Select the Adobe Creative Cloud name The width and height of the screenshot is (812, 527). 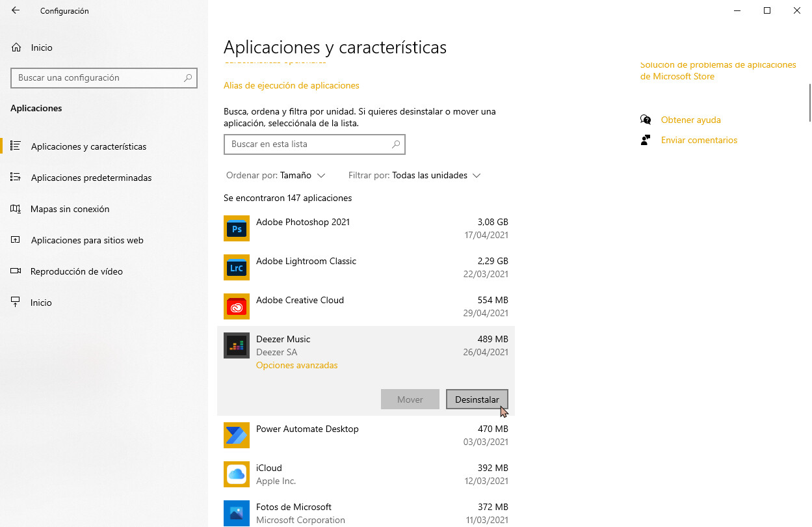pos(300,300)
